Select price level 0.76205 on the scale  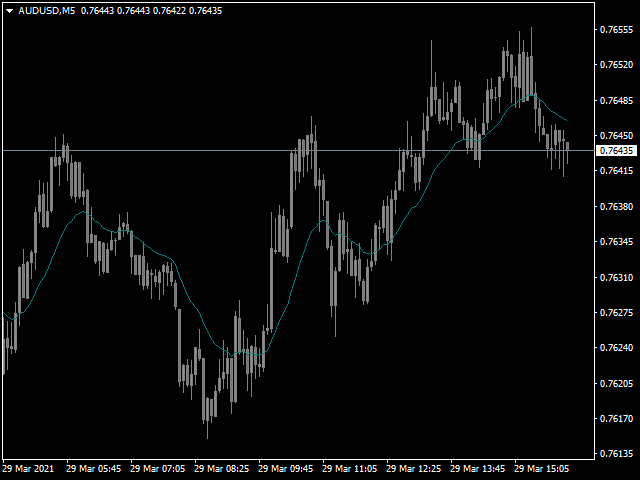616,383
